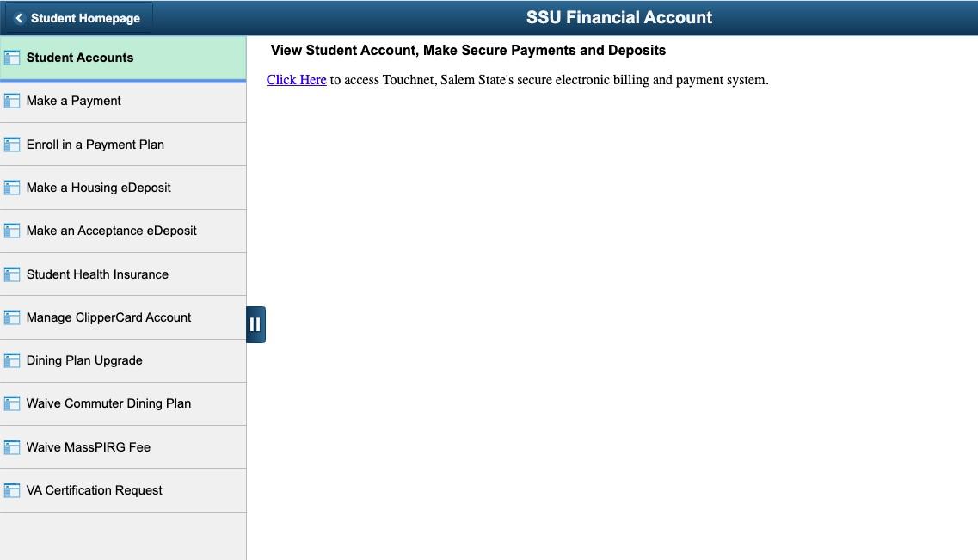
Task: Return to Student Homepage
Action: pos(78,18)
